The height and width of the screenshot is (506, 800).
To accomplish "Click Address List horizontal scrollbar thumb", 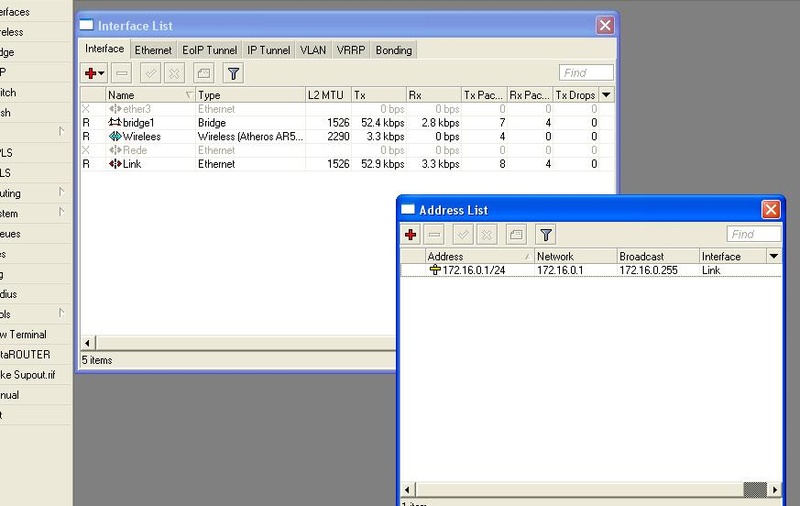I will [755, 490].
